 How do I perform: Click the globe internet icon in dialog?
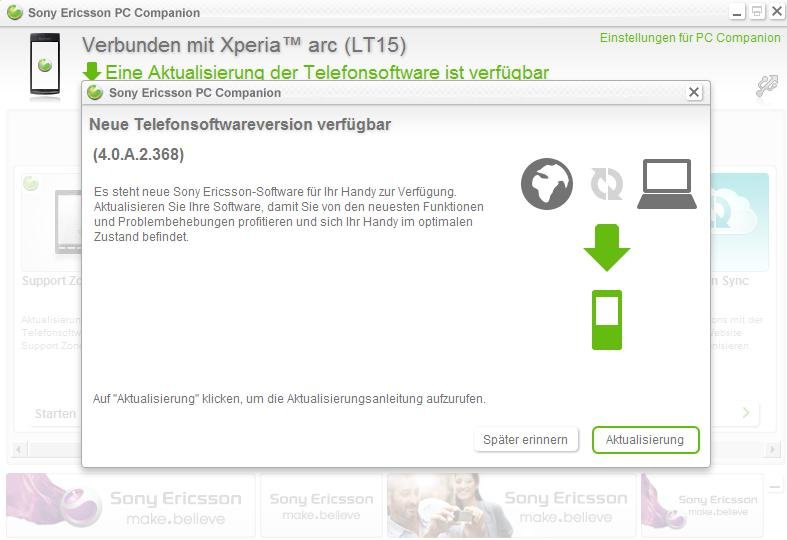pyautogui.click(x=547, y=184)
